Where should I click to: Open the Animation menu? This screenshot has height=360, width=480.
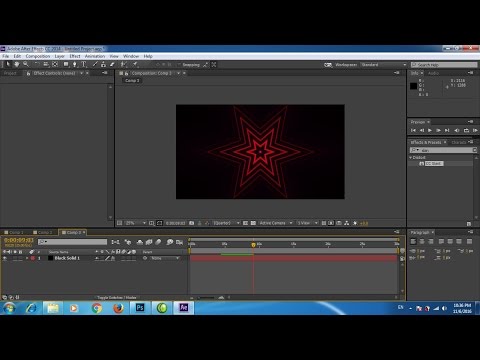[95, 56]
